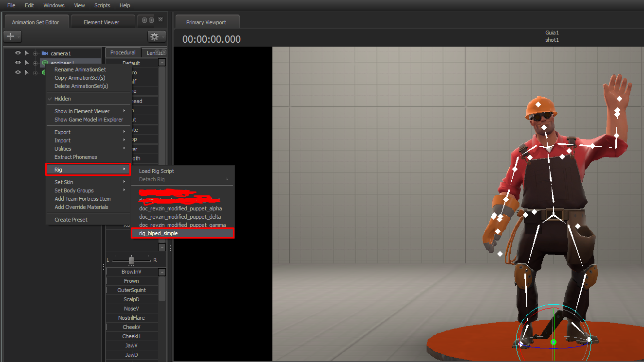Open the gear settings menu in Animation Set Editor
The width and height of the screenshot is (644, 362).
(x=156, y=36)
